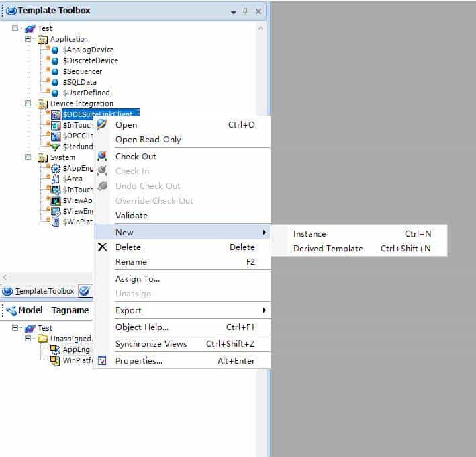Choose Derived Template from the submenu
The image size is (476, 457).
point(359,249)
